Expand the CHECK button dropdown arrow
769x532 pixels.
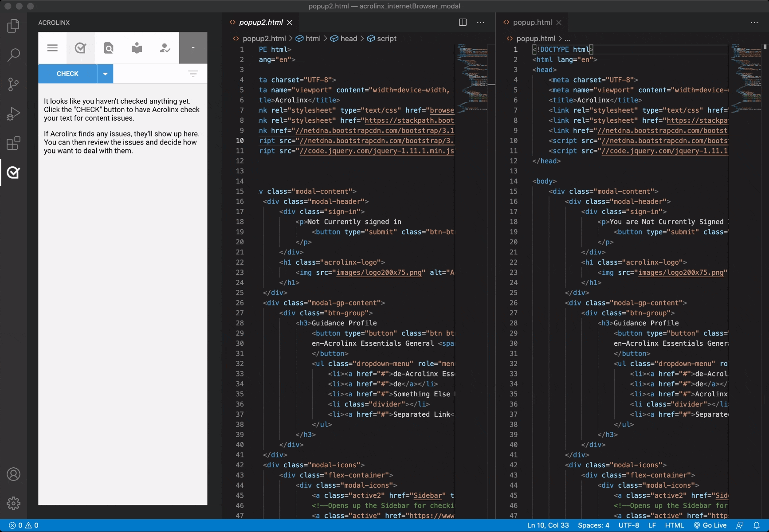tap(105, 74)
